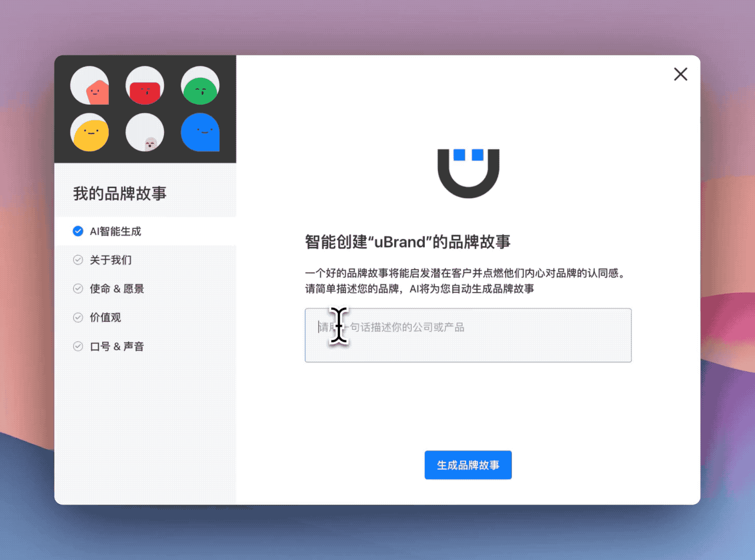Select the blue chat-bubble mascot avatar
This screenshot has width=755, height=560.
pyautogui.click(x=200, y=132)
